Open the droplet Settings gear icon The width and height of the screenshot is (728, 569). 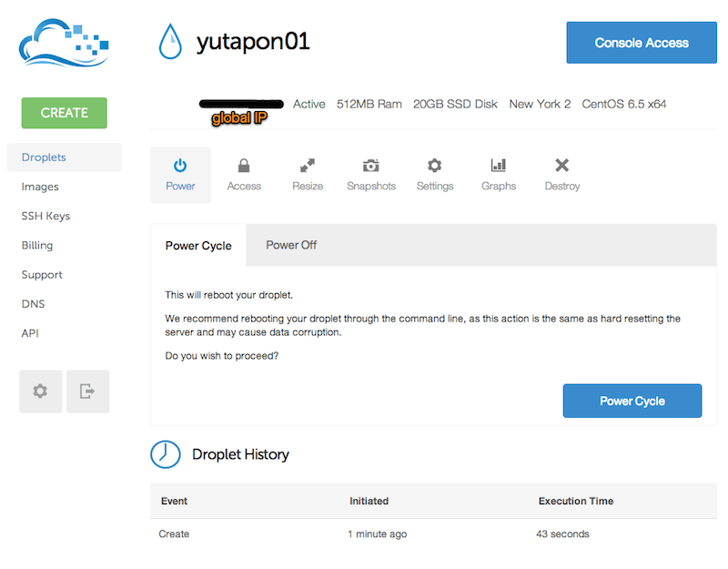[435, 166]
